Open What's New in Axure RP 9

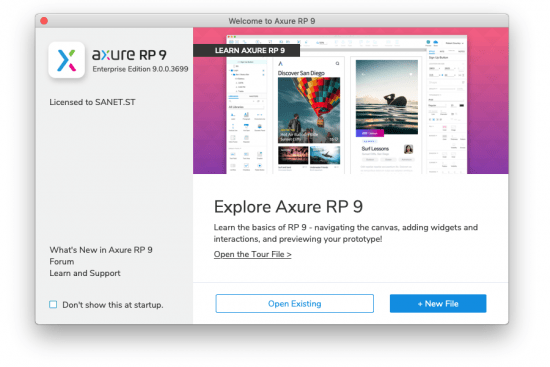click(101, 250)
